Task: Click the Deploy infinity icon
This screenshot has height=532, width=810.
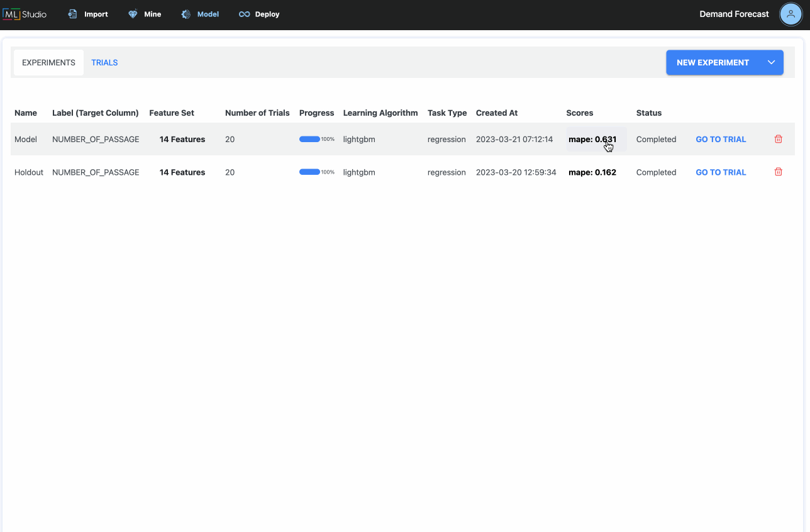Action: (x=245, y=14)
